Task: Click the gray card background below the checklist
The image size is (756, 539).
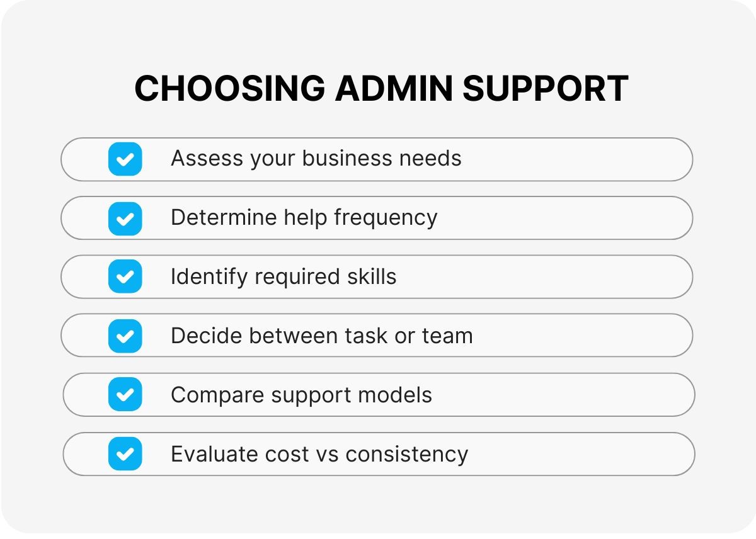Action: (x=378, y=504)
